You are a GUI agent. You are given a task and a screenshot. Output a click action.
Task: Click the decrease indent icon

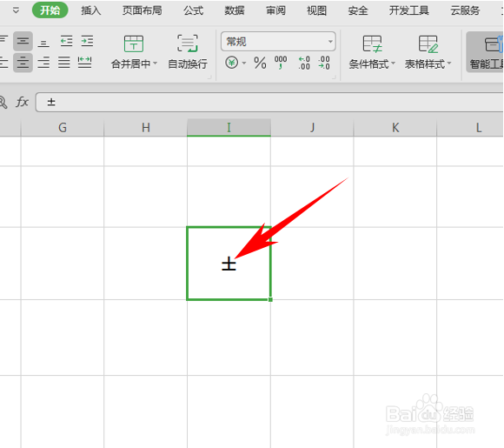click(67, 41)
